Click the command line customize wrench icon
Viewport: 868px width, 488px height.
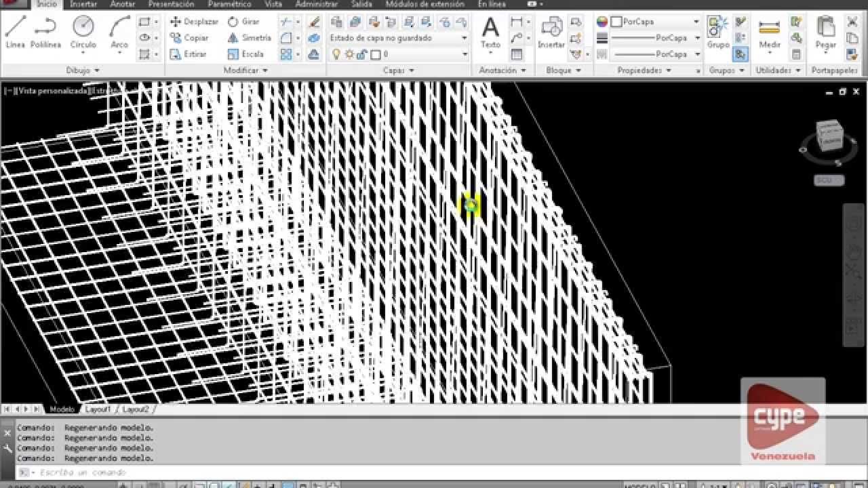[7, 448]
